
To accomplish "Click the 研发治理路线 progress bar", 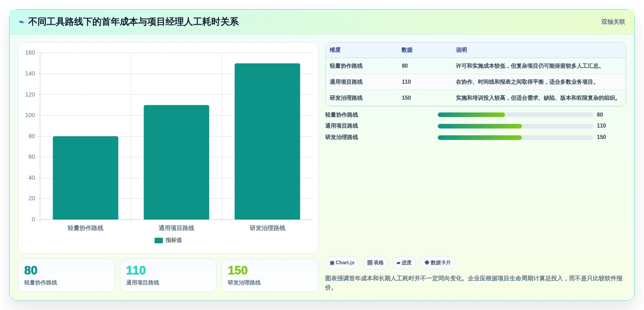I will [515, 138].
